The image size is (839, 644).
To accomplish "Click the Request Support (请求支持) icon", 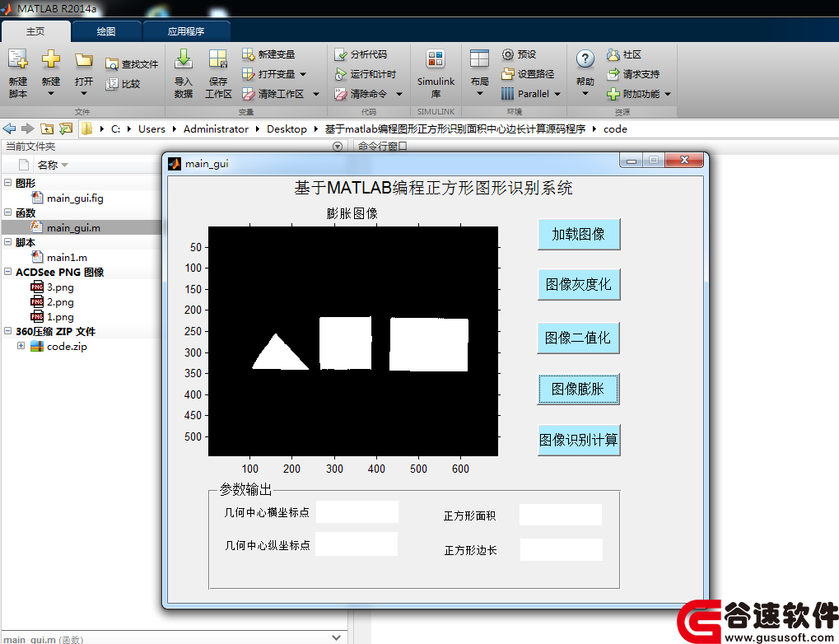I will [x=613, y=74].
